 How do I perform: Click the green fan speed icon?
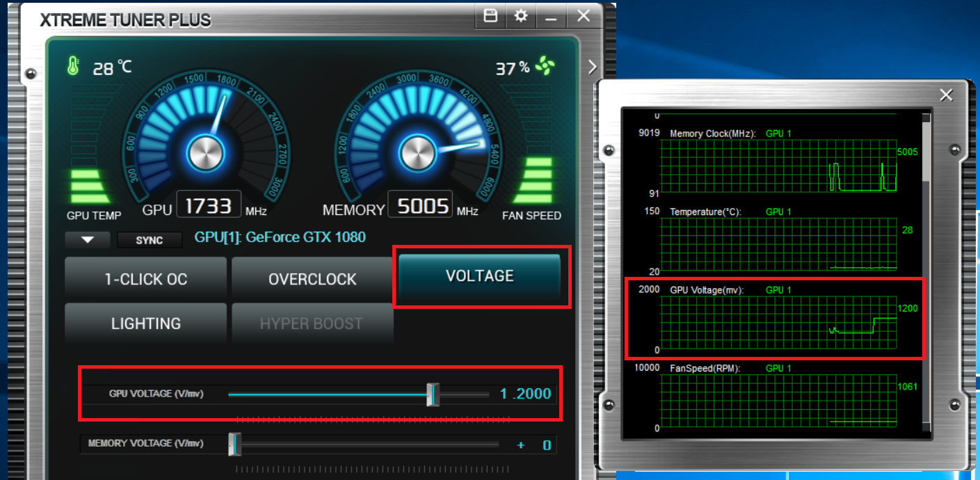click(545, 67)
